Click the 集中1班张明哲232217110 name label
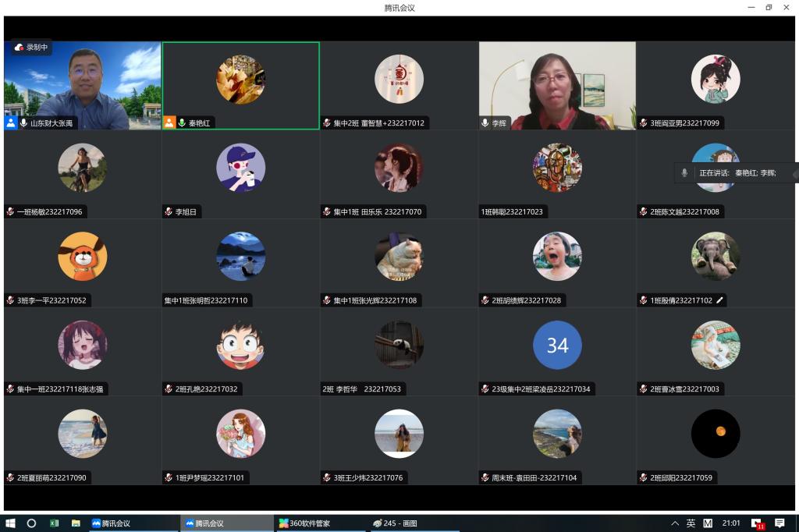Screen dimensions: 799x532 206,300
